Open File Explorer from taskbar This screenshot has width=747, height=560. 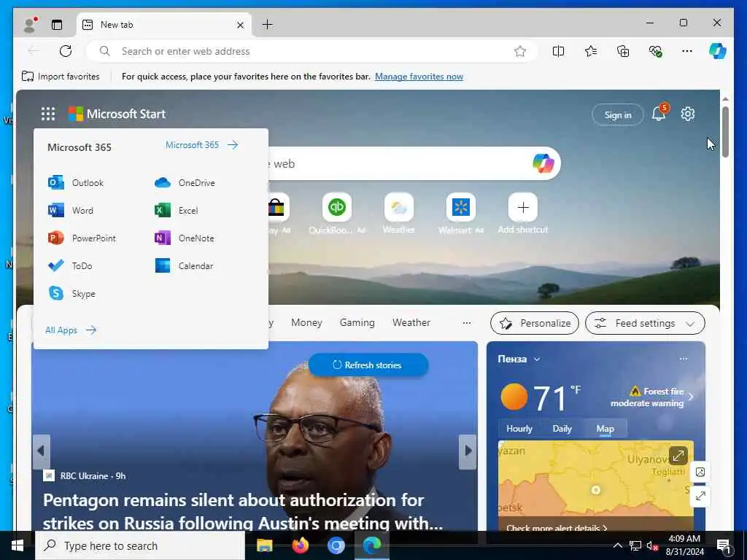point(264,545)
